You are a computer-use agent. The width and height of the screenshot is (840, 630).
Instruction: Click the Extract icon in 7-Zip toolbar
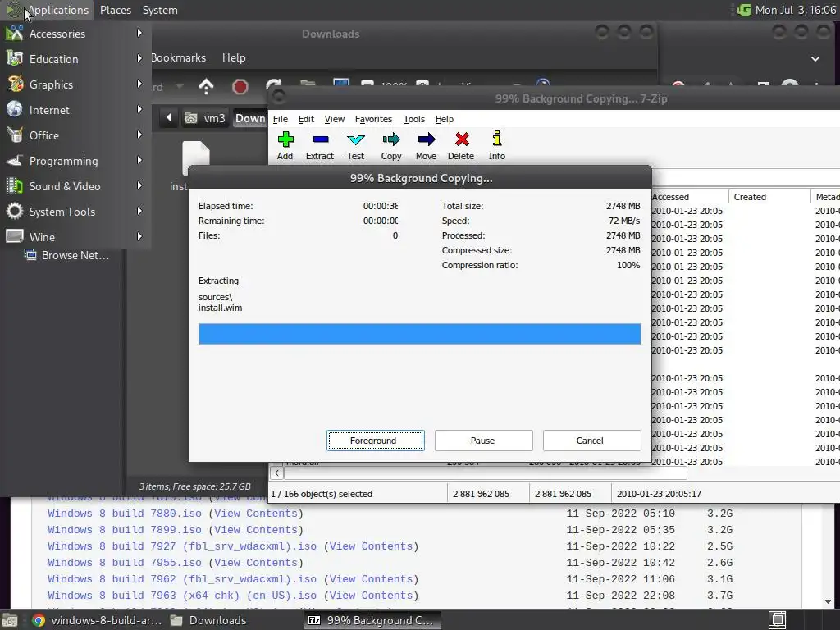[x=321, y=139]
